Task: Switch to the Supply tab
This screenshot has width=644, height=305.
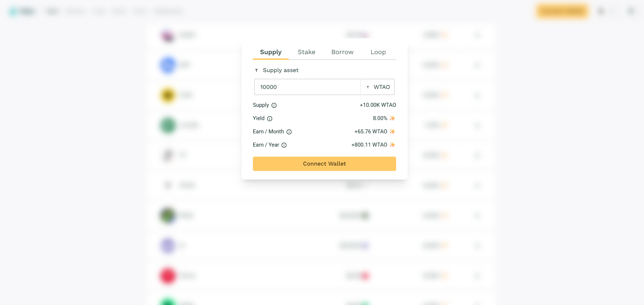Action: (x=271, y=52)
